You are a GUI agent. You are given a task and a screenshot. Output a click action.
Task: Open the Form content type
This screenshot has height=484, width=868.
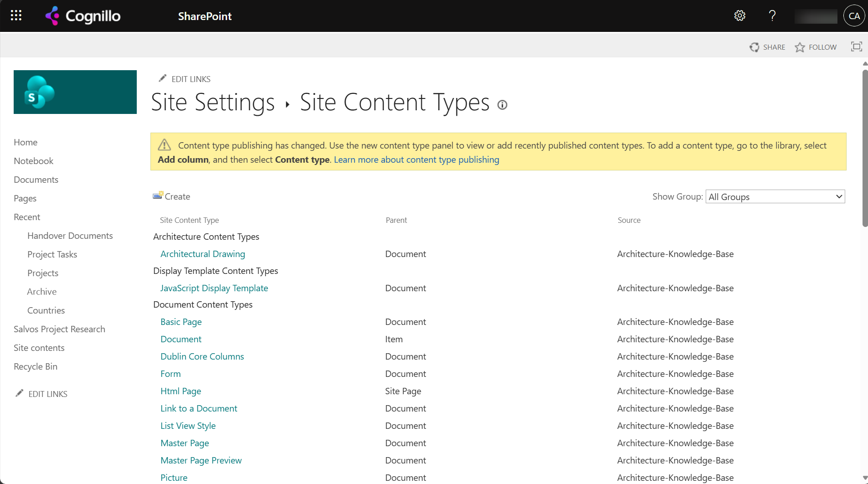pos(170,374)
